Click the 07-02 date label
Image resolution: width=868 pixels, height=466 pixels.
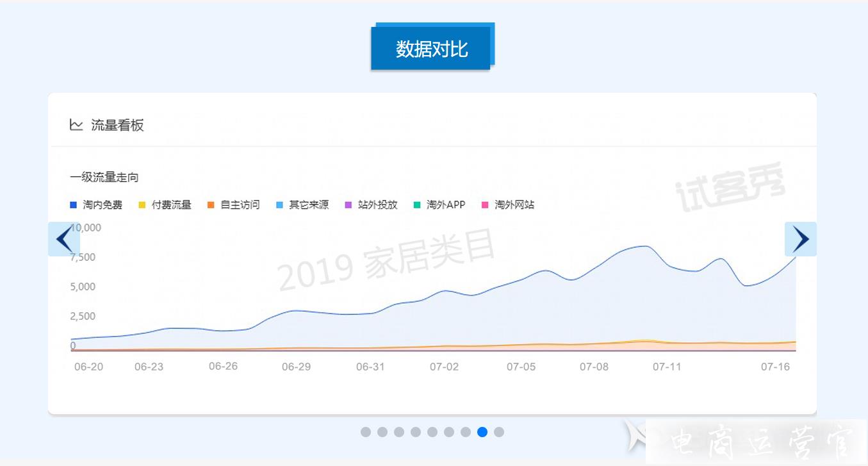[x=444, y=367]
